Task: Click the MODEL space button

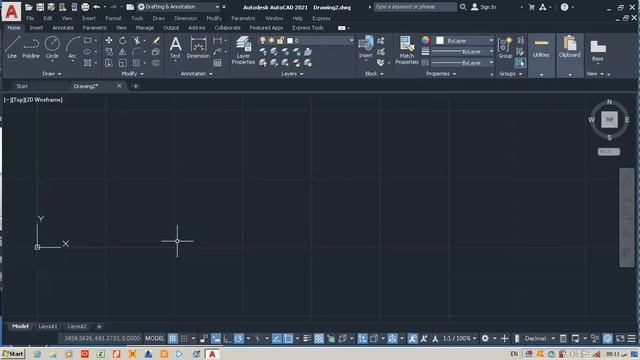Action: tap(155, 338)
